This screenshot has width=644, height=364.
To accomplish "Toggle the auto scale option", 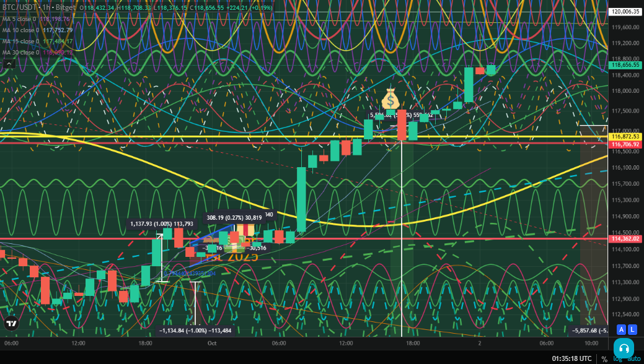I will click(x=633, y=358).
